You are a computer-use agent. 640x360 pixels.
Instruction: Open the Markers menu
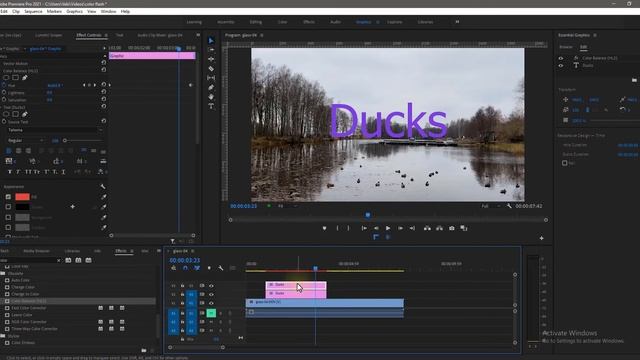point(54,11)
